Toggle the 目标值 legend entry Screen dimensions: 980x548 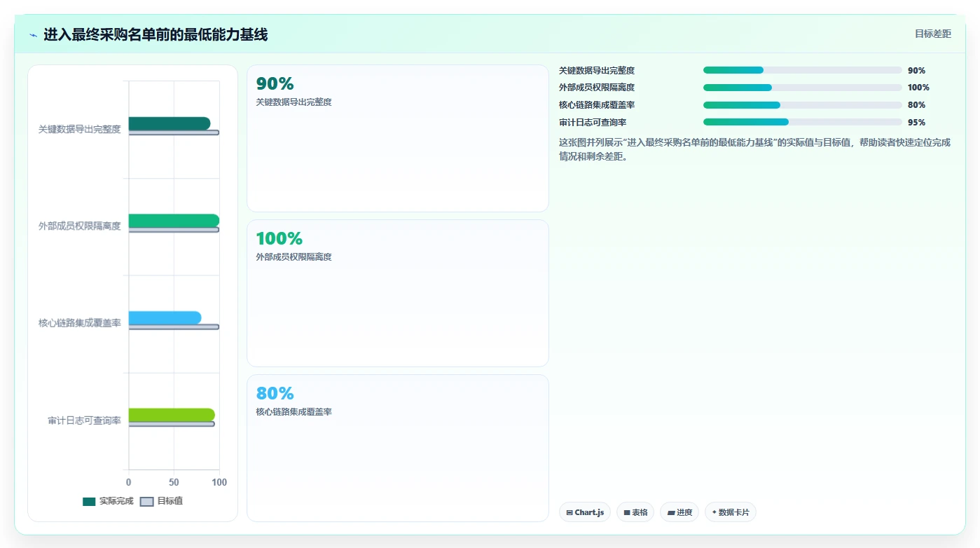click(162, 501)
